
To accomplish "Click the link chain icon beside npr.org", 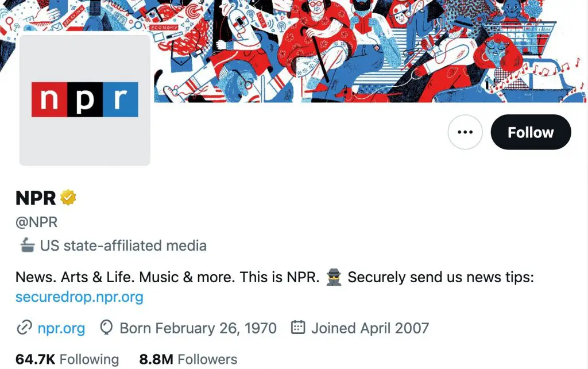I will [x=23, y=328].
